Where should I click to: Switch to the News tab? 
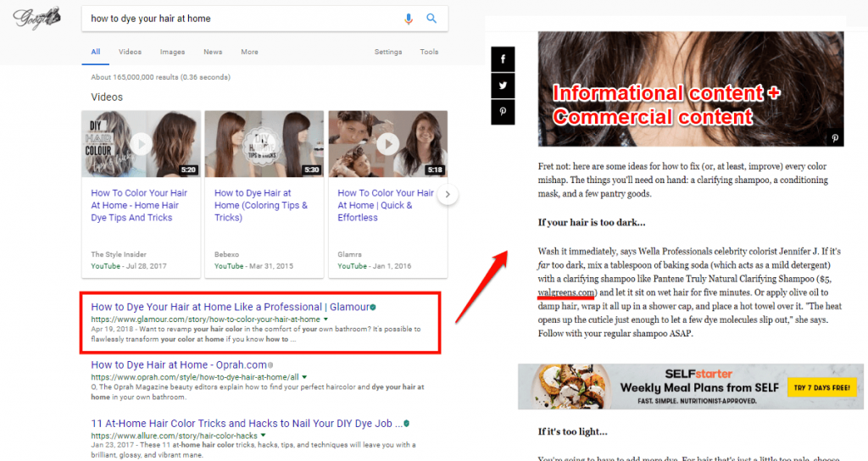(213, 52)
